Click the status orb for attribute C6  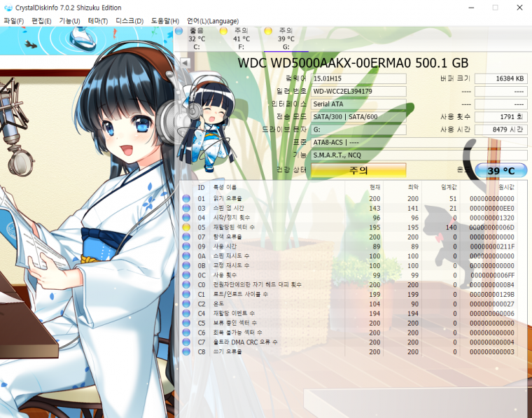pyautogui.click(x=186, y=333)
